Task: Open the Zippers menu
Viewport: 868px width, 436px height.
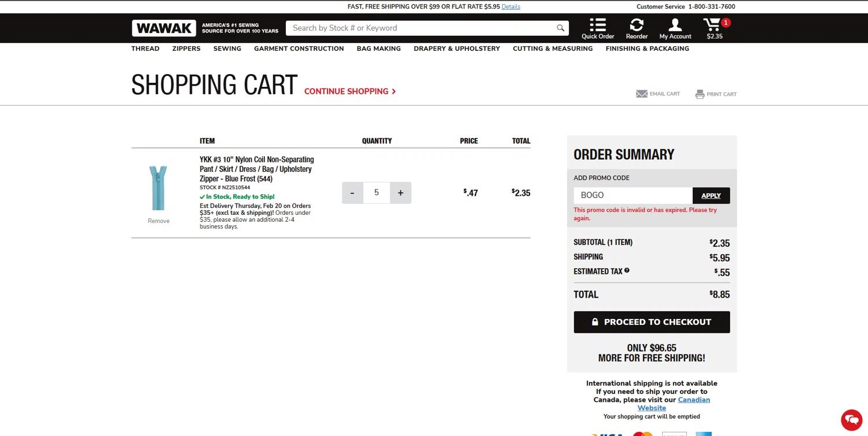Action: click(186, 49)
